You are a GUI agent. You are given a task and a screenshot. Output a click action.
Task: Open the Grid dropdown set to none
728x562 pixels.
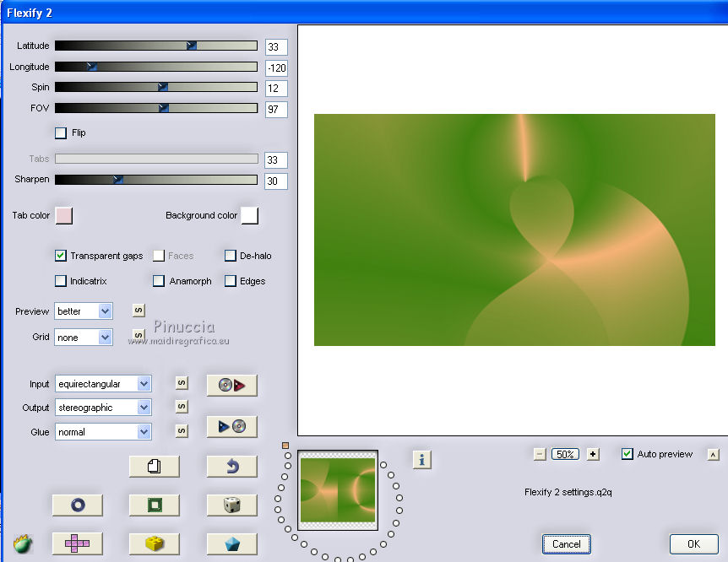(x=84, y=338)
